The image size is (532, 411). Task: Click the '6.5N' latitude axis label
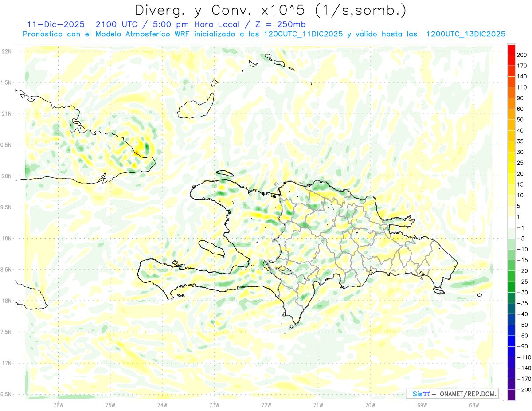pyautogui.click(x=5, y=394)
